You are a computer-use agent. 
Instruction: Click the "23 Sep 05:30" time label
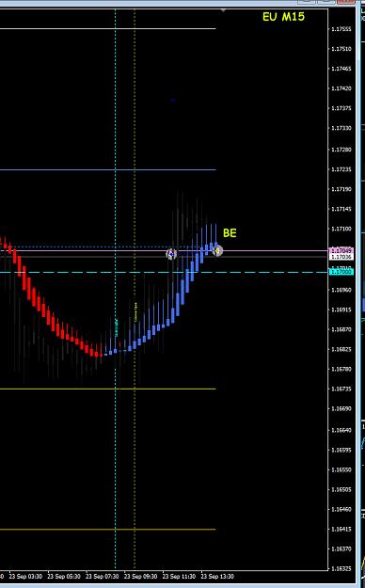coord(63,576)
